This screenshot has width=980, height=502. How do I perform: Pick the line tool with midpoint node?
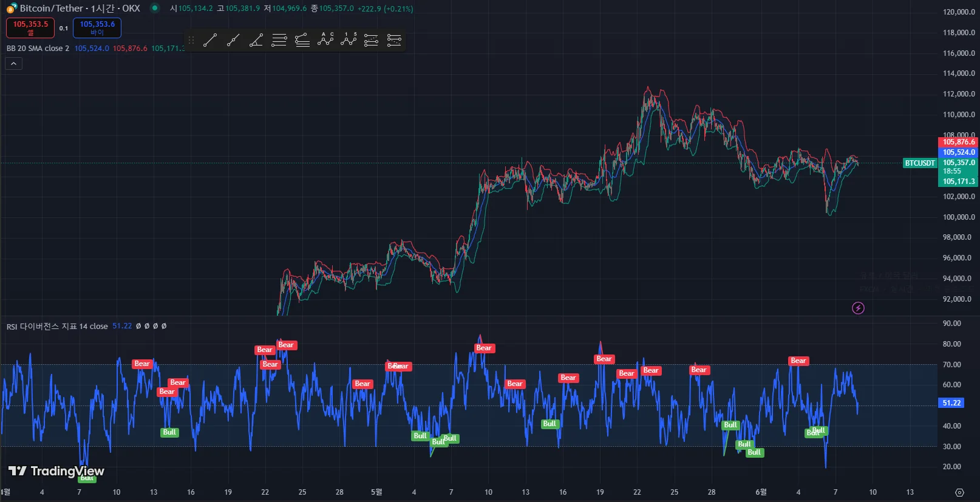pos(233,41)
